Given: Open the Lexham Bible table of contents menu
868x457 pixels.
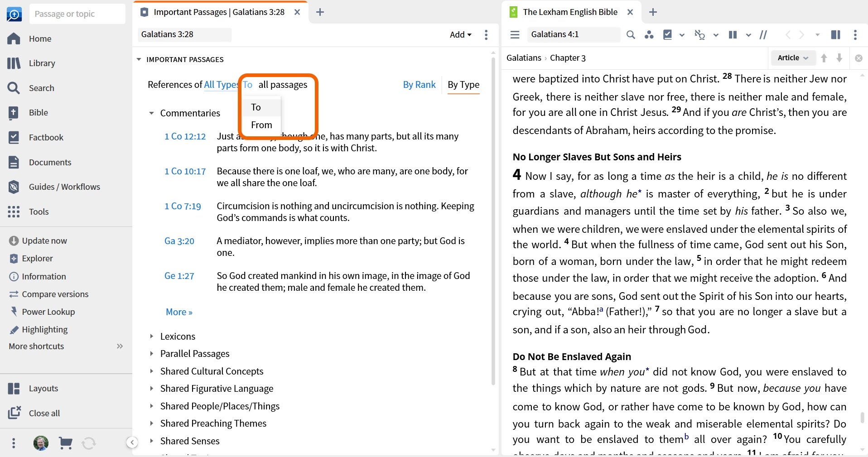Looking at the screenshot, I should coord(515,34).
